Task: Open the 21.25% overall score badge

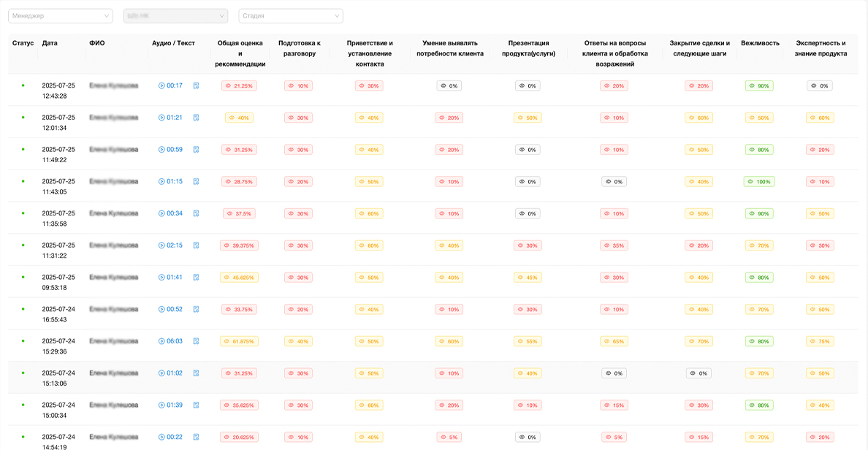Action: (240, 86)
